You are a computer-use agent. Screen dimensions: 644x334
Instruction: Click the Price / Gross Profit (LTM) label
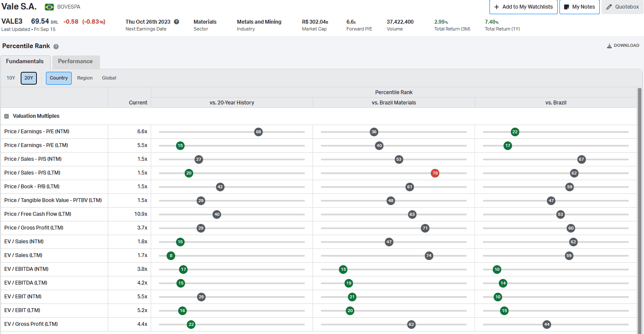(x=34, y=228)
